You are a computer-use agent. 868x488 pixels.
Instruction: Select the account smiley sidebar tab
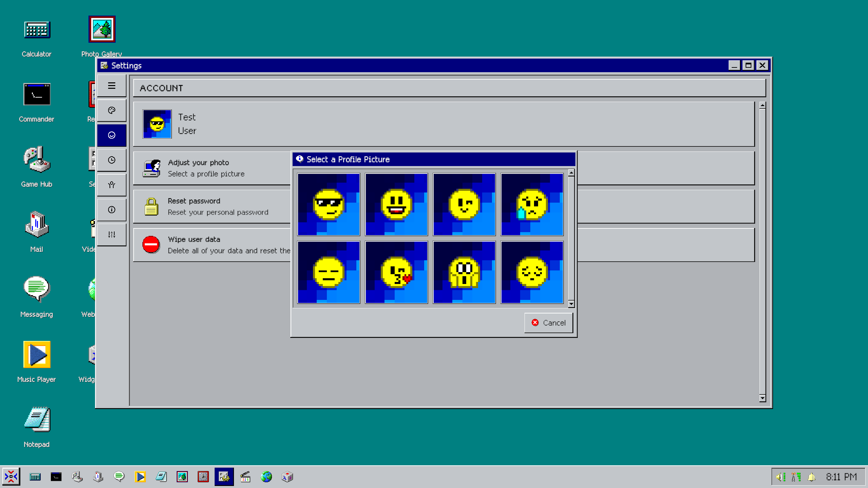tap(112, 135)
